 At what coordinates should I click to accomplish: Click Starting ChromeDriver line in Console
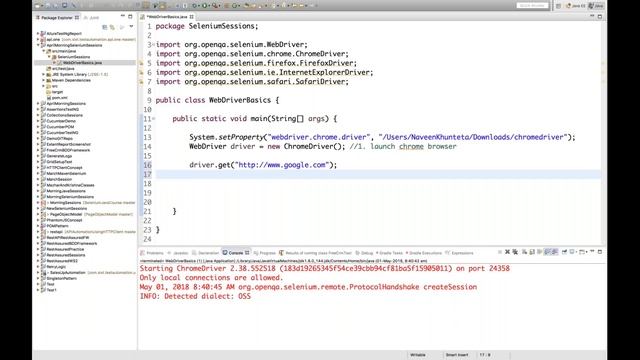tap(324, 269)
